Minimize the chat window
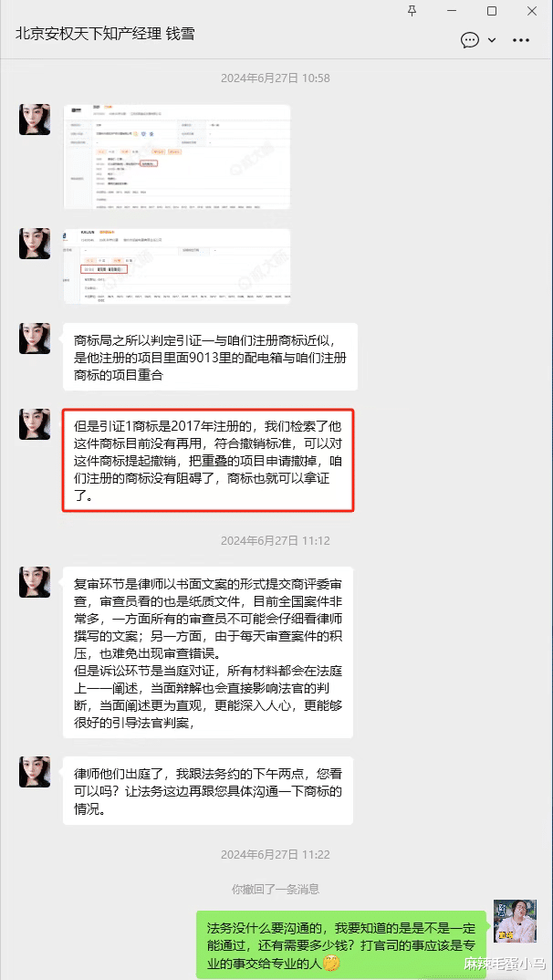The width and height of the screenshot is (553, 980). tap(452, 11)
